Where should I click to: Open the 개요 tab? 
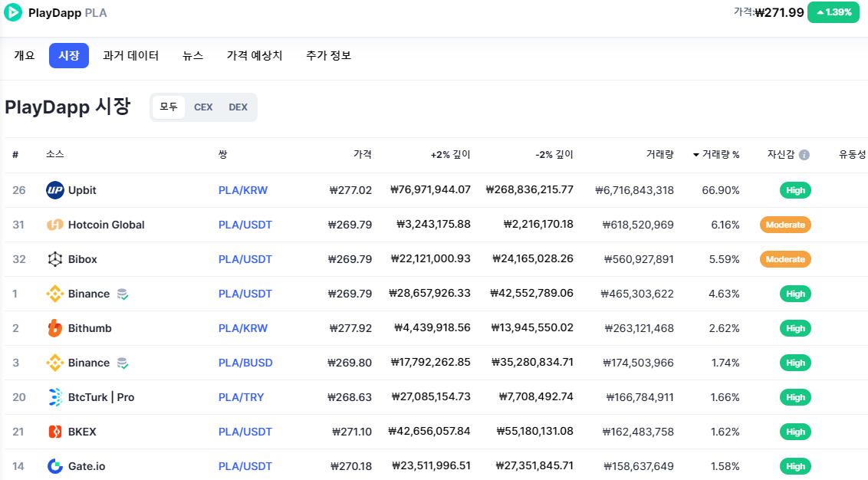(x=25, y=55)
